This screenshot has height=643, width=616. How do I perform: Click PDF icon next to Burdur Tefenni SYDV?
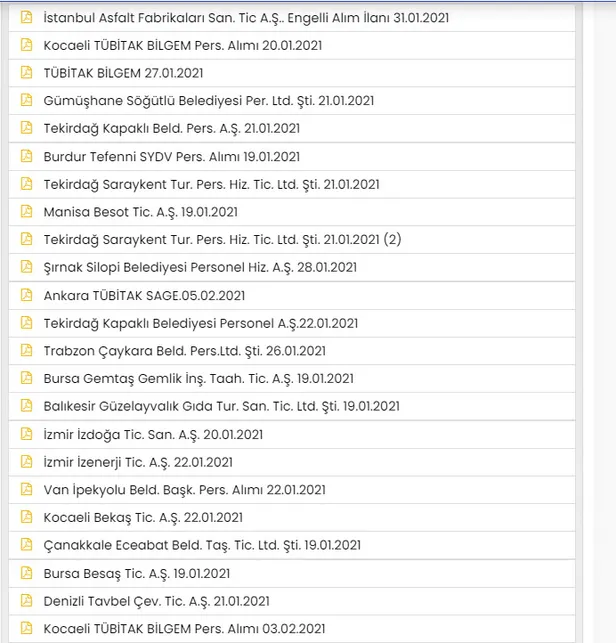[26, 157]
